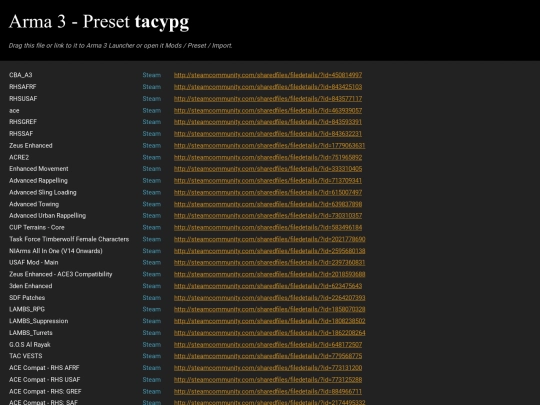Open ACE Compat - RHS: GREF workshop URL
Image resolution: width=540 pixels, height=405 pixels.
point(268,391)
